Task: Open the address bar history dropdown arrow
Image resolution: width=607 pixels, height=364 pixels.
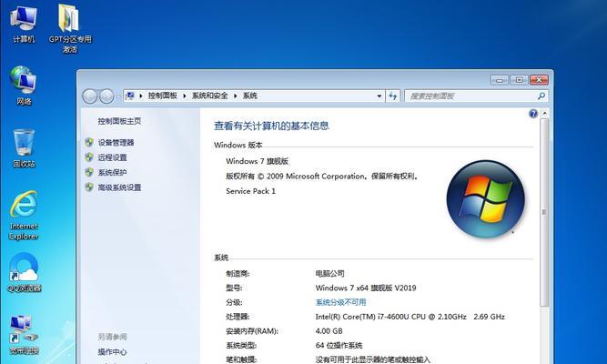Action: tap(379, 96)
